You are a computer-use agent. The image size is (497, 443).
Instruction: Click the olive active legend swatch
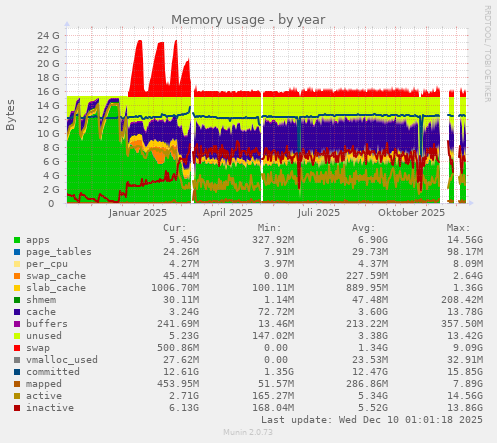click(17, 396)
